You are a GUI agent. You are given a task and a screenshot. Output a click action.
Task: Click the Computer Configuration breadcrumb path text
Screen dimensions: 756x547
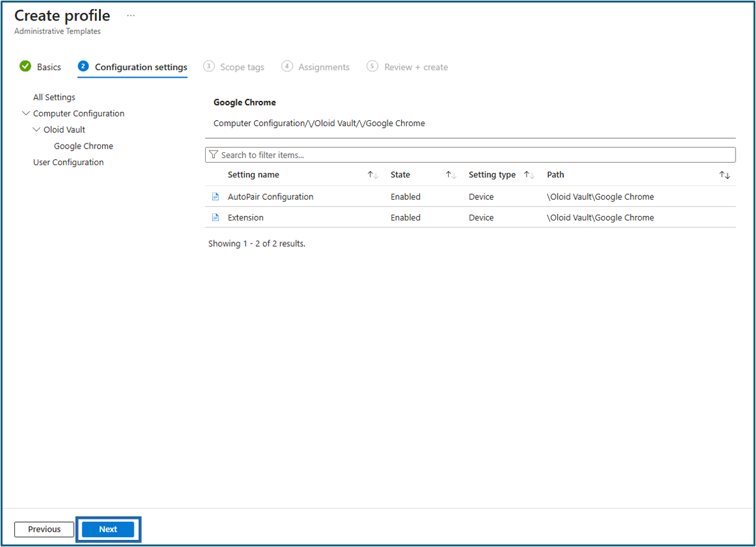(x=319, y=123)
